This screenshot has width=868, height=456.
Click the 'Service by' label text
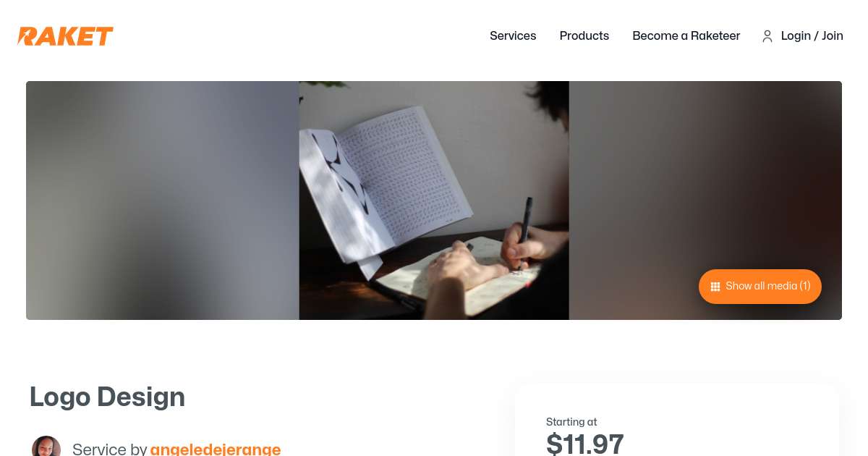pos(110,449)
